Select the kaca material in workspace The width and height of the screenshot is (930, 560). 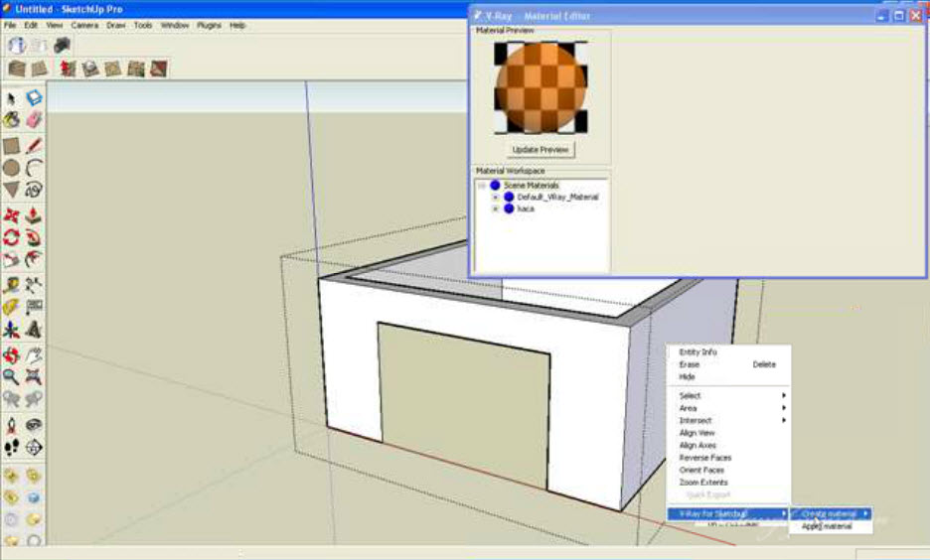tap(526, 209)
